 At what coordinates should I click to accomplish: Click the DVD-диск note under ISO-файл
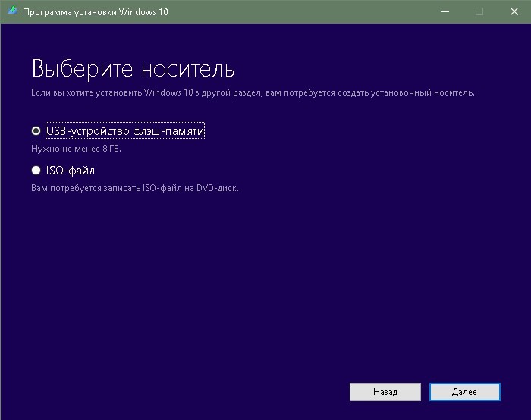[x=135, y=188]
